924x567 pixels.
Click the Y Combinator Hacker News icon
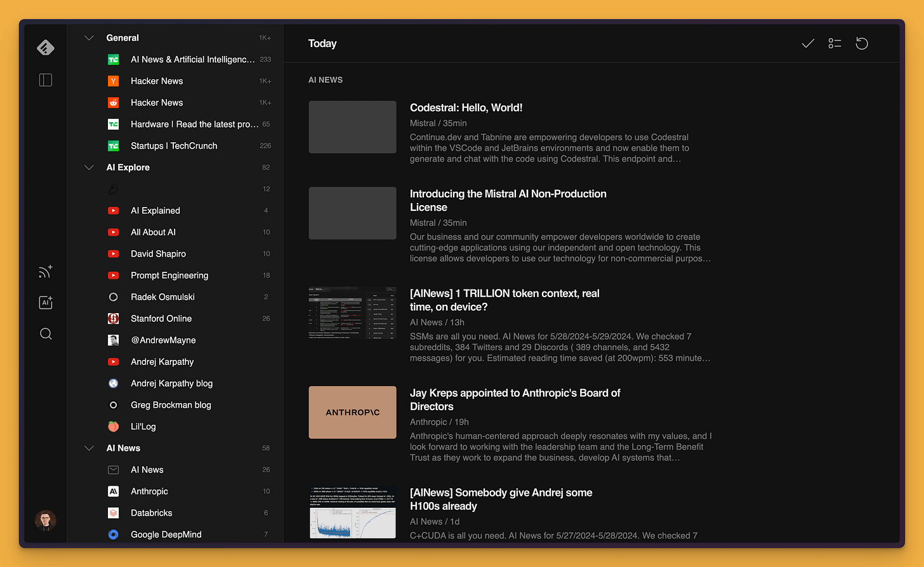click(114, 81)
